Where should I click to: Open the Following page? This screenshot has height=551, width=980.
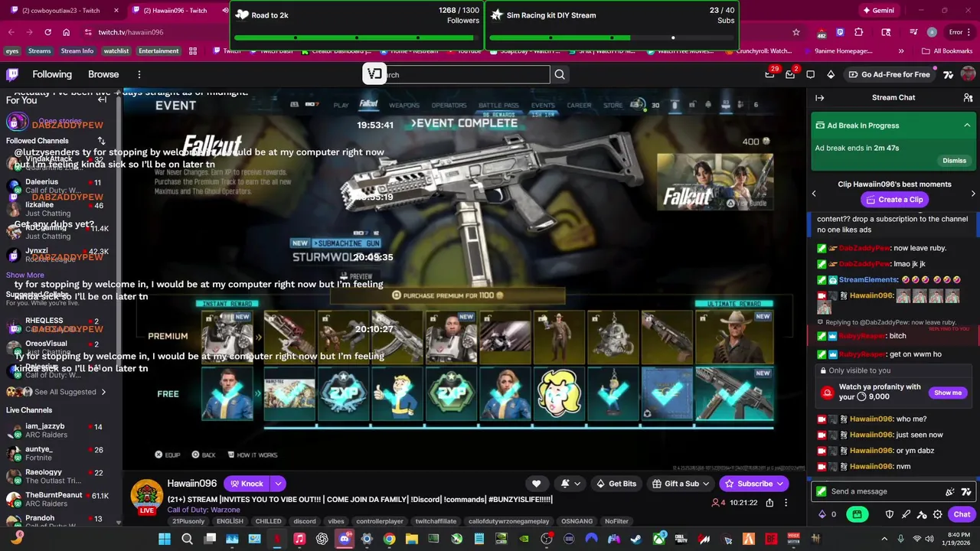(52, 74)
